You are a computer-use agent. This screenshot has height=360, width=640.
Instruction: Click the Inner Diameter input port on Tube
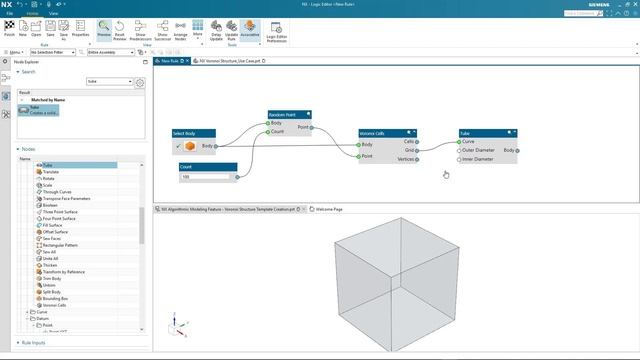(x=459, y=160)
